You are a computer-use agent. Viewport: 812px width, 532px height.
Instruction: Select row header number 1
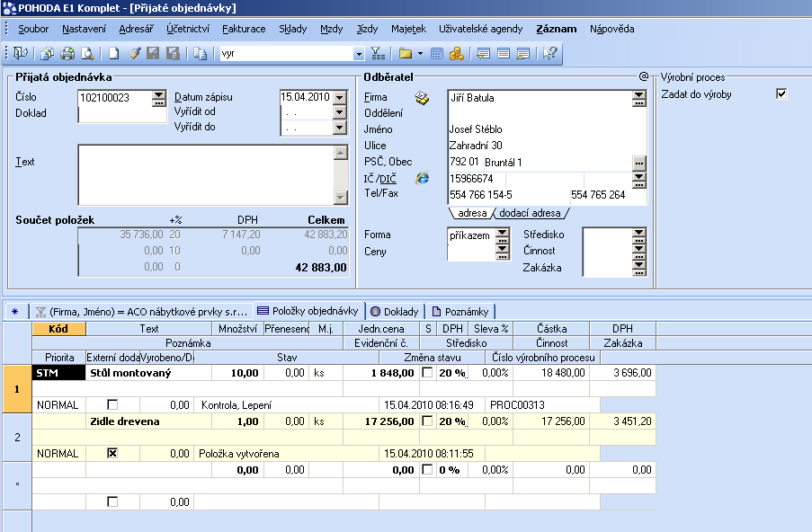click(17, 388)
